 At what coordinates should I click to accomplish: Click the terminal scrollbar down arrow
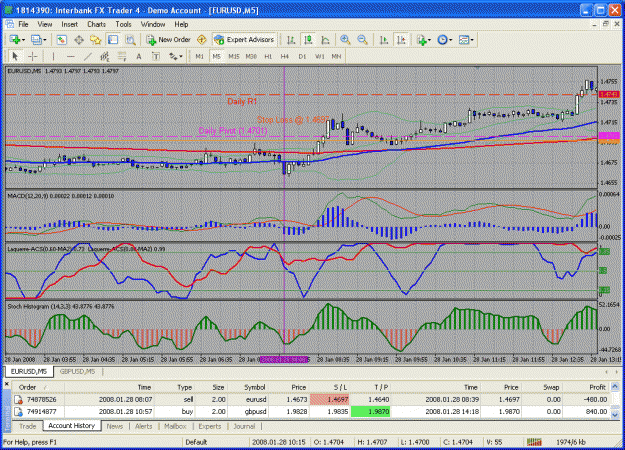pyautogui.click(x=615, y=415)
